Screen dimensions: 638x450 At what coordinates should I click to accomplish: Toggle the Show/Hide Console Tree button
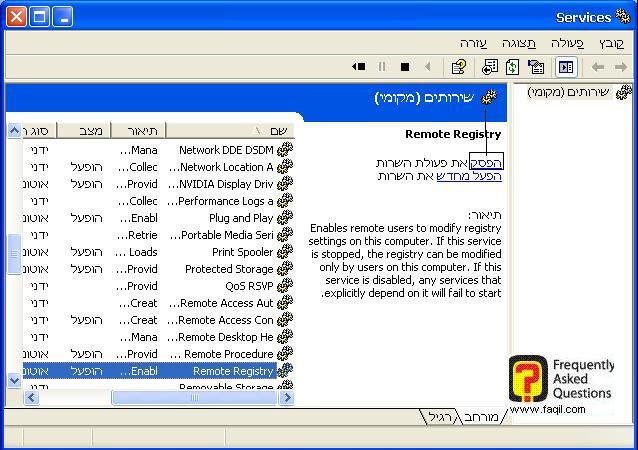point(566,67)
